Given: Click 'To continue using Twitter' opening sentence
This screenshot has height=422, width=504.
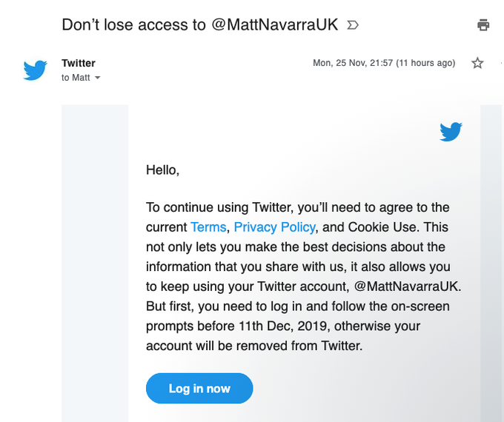Looking at the screenshot, I should pos(219,207).
